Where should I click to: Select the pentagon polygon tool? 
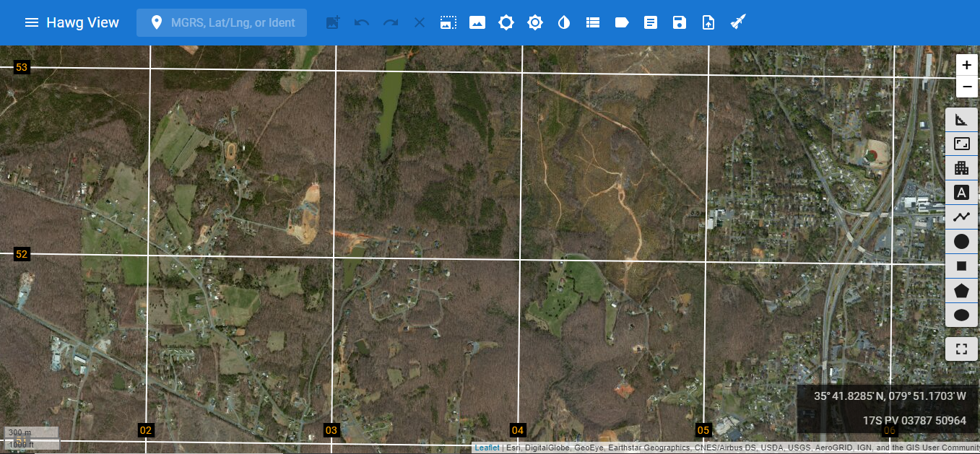click(961, 290)
